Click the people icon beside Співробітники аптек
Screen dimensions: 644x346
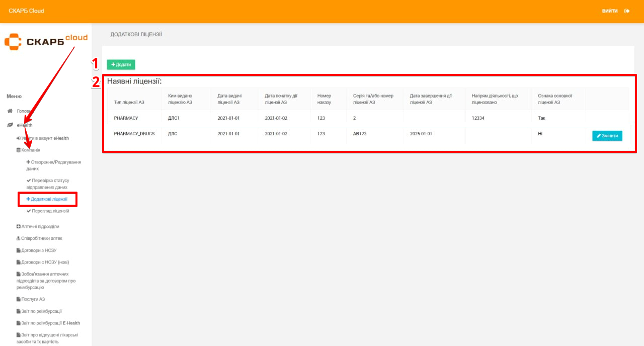pos(19,238)
